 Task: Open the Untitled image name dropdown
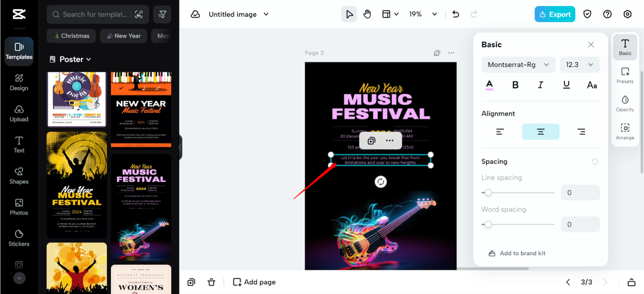pos(239,14)
